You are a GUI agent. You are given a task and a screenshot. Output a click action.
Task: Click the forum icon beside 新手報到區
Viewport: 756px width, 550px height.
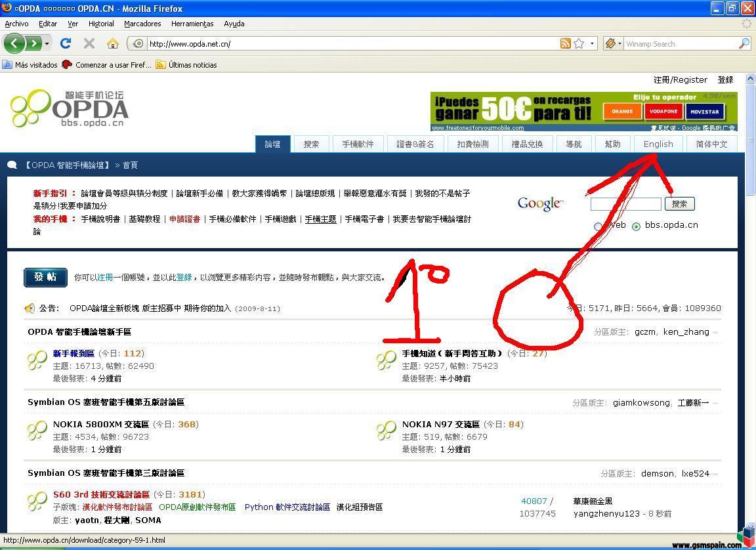pyautogui.click(x=37, y=360)
